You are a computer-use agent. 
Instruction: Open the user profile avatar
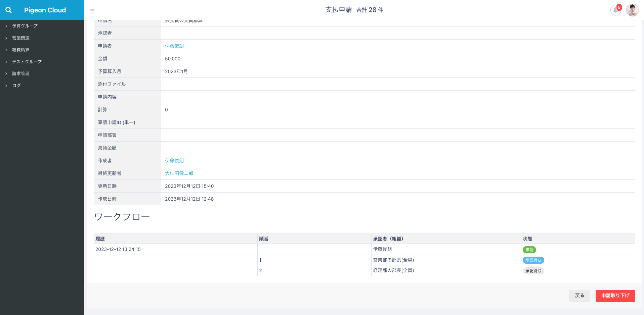[x=632, y=10]
